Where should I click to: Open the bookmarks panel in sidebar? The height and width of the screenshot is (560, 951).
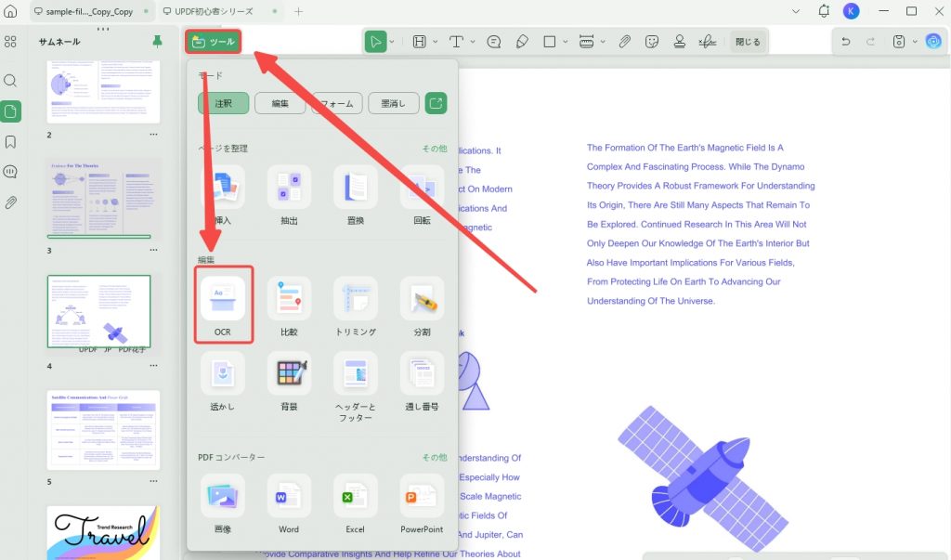click(10, 142)
